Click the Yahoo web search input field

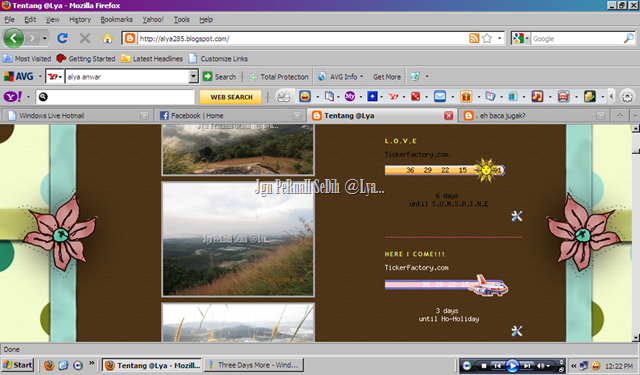(115, 97)
